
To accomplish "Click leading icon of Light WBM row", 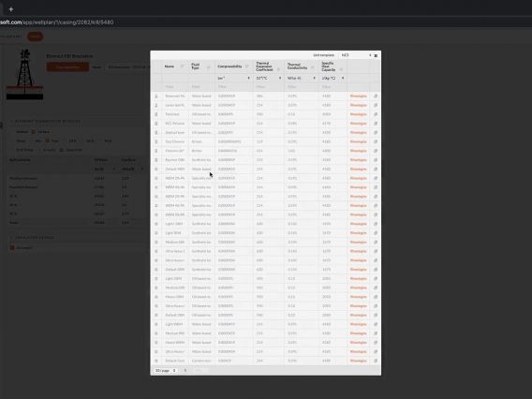I will (156, 324).
